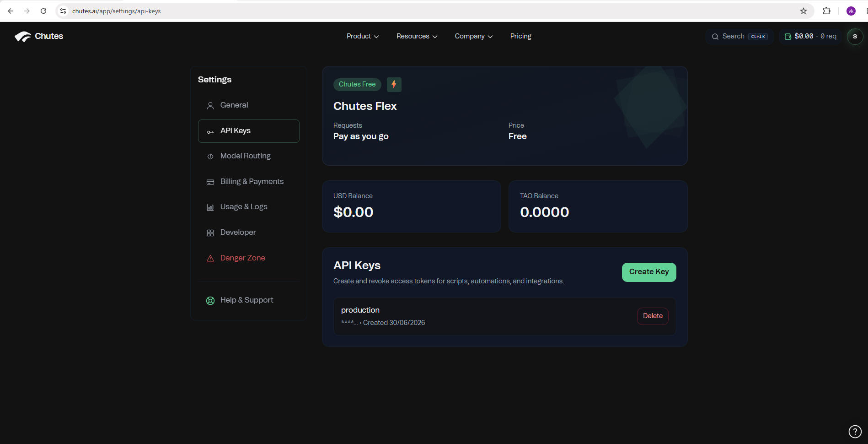The width and height of the screenshot is (868, 444).
Task: Open the Danger Zone section
Action: coord(249,258)
